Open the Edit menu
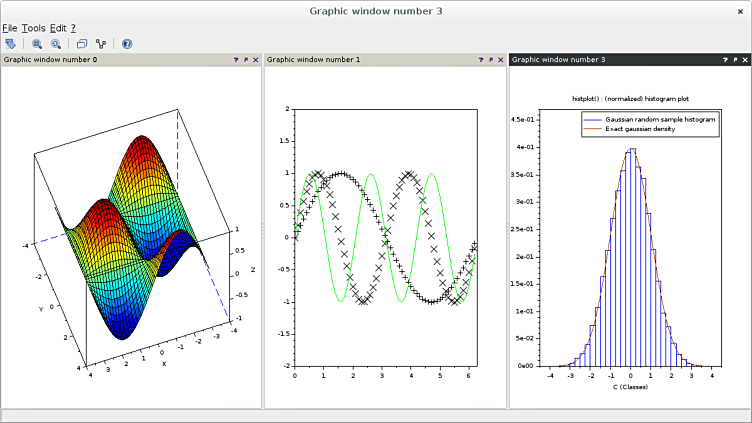The width and height of the screenshot is (752, 423). pyautogui.click(x=58, y=28)
